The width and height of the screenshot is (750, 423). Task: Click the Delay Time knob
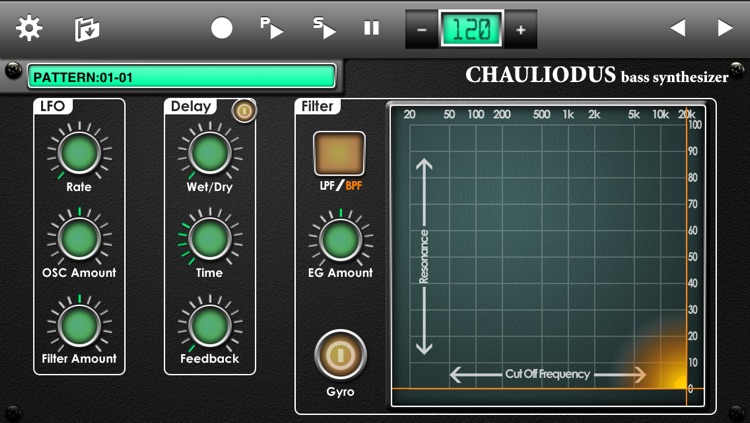click(210, 238)
